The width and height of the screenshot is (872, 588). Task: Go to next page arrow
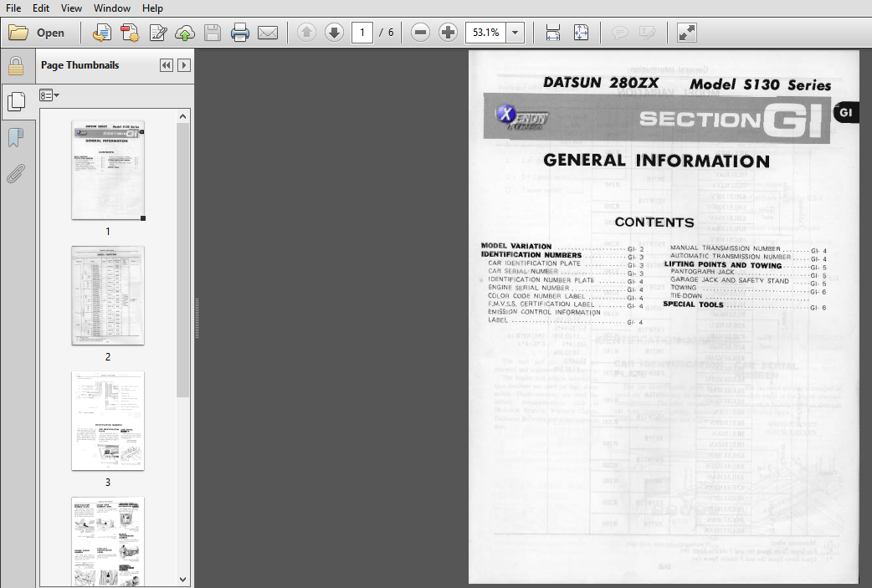pos(334,33)
